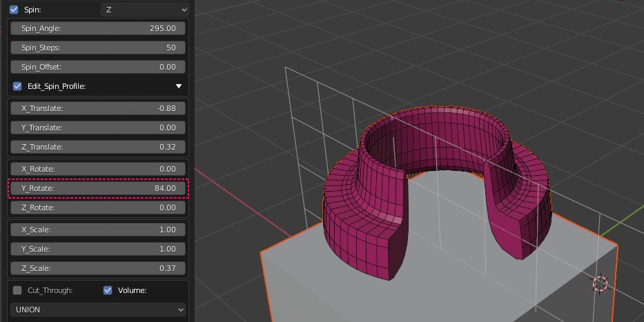The width and height of the screenshot is (644, 322).
Task: Open the UNION boolean mode dropdown
Action: coord(98,310)
